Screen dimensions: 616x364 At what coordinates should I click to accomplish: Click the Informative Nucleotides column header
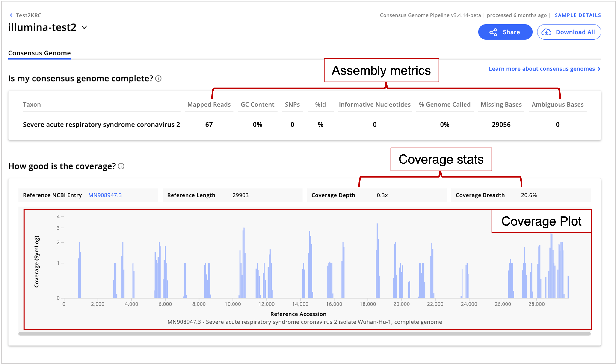click(375, 105)
